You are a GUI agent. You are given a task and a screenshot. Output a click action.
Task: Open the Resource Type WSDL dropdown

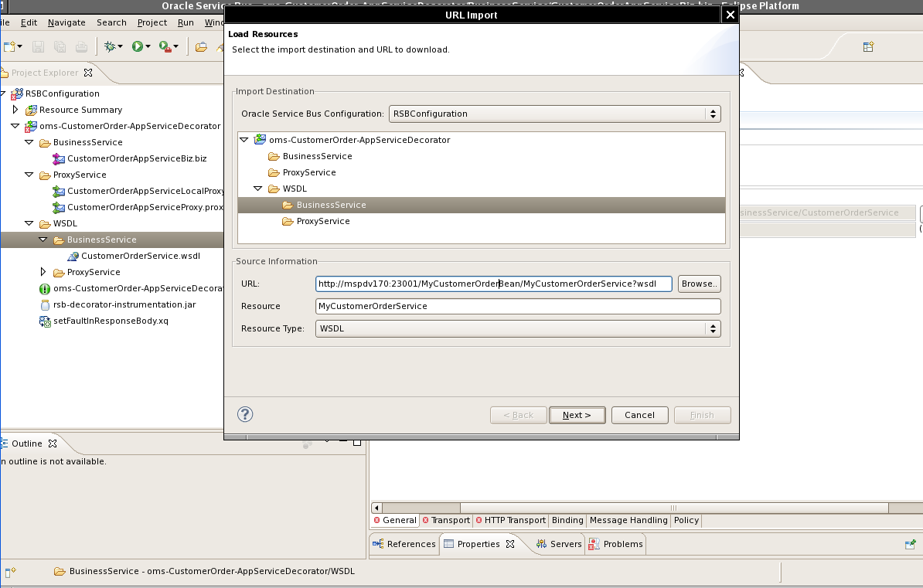pos(518,328)
